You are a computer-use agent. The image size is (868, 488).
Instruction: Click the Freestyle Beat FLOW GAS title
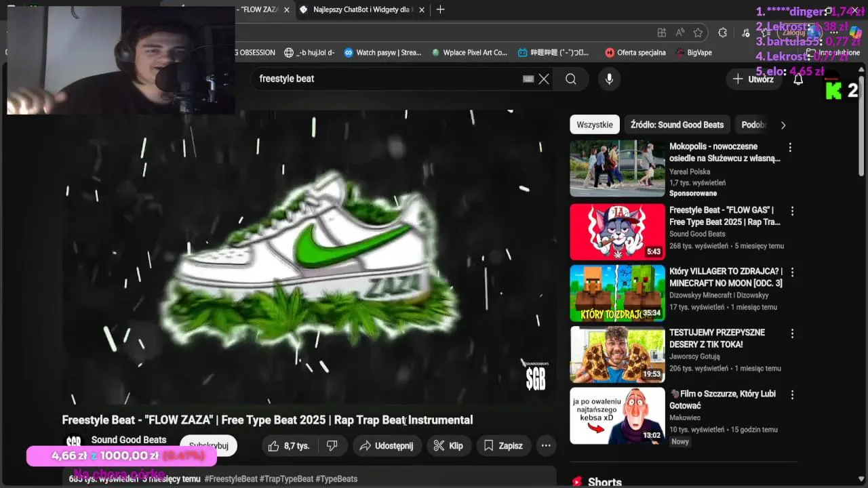pyautogui.click(x=725, y=216)
